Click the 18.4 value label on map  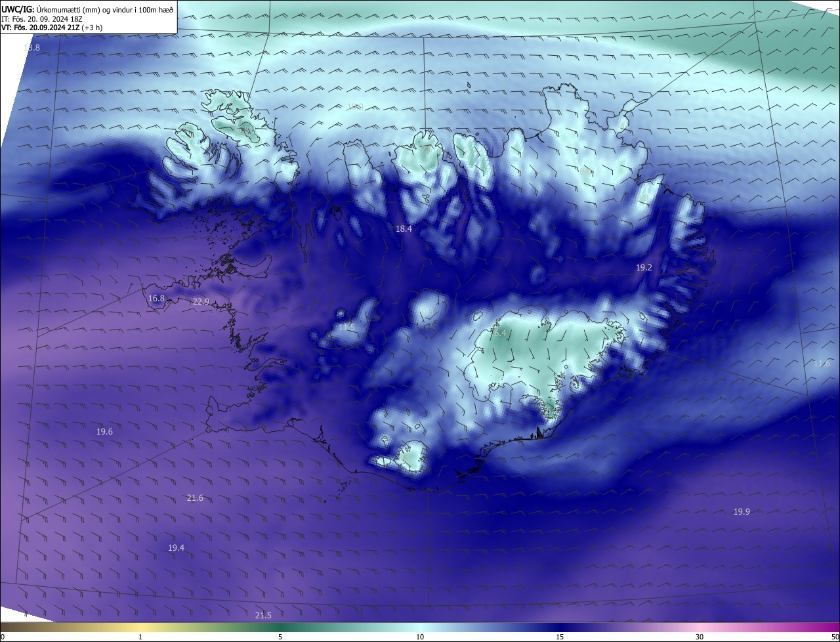point(404,228)
